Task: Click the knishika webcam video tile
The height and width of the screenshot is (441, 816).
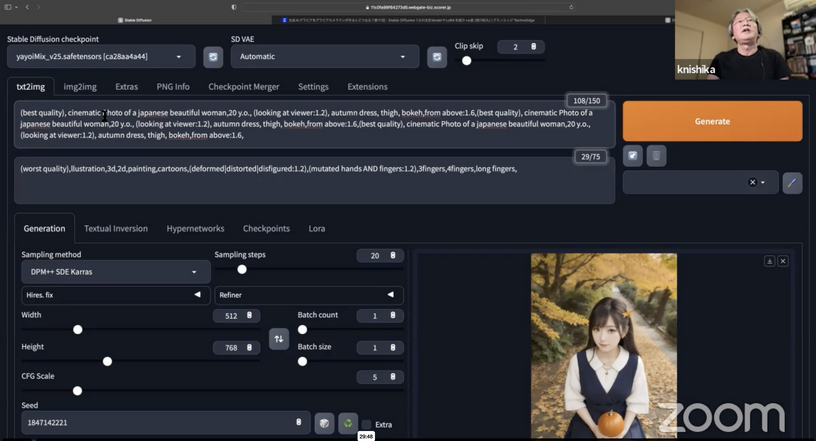Action: click(x=745, y=40)
